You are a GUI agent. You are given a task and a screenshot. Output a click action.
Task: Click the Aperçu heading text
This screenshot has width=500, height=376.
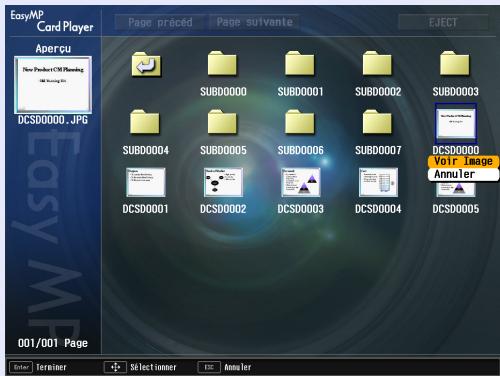[53, 49]
